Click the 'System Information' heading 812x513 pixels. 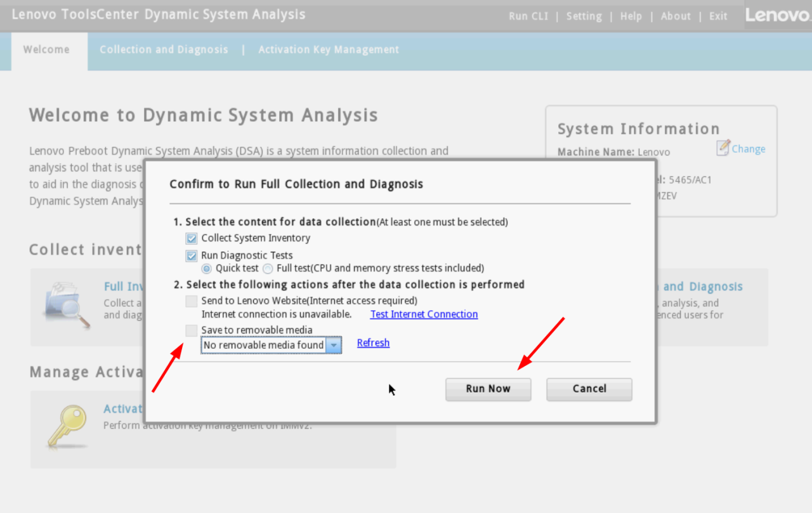(639, 129)
